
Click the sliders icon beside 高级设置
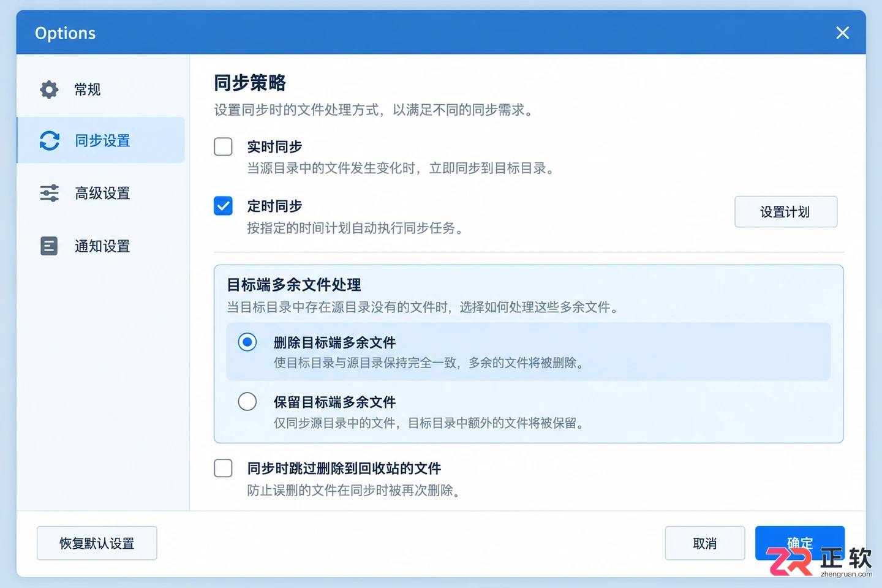pyautogui.click(x=49, y=193)
